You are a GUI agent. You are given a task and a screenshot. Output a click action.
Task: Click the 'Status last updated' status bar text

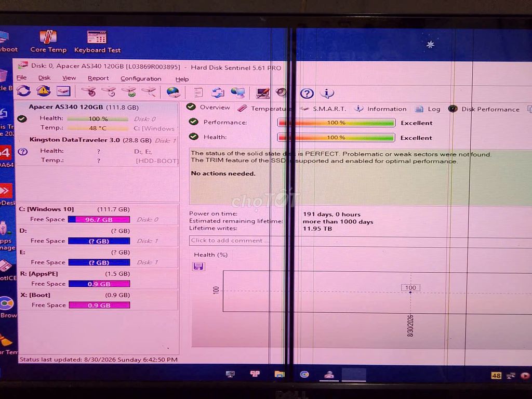[x=98, y=360]
